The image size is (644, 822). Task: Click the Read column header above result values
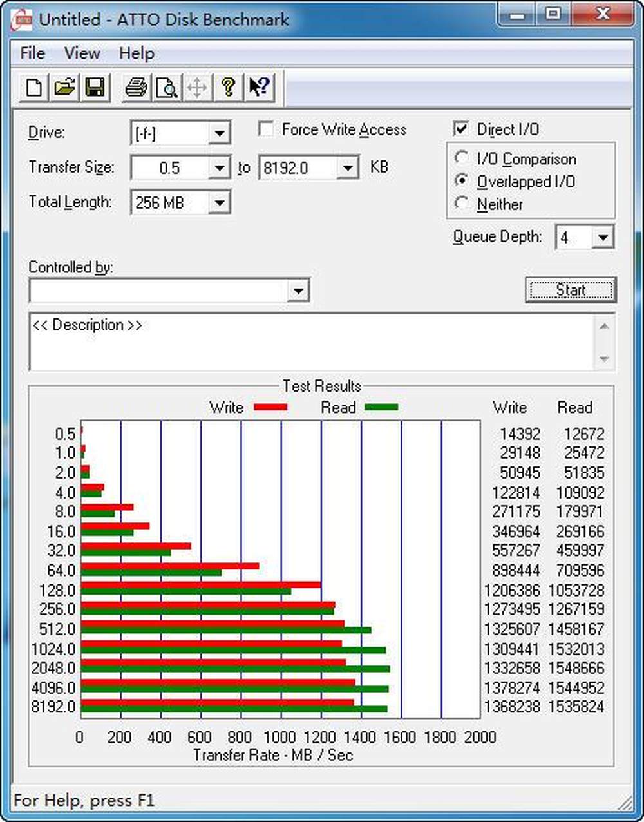(574, 407)
